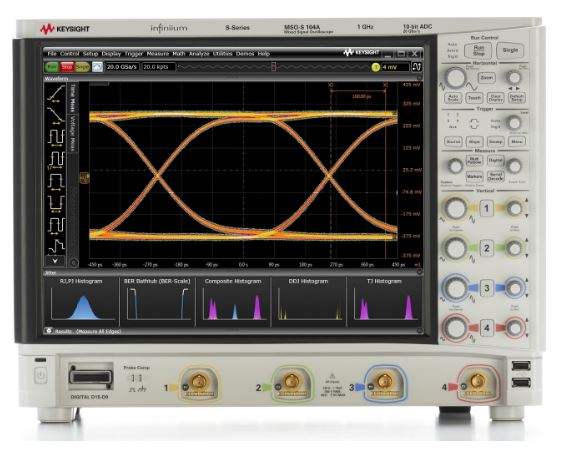This screenshot has height=463, width=568.
Task: Toggle the Digital button in Measure section
Action: pos(495,160)
